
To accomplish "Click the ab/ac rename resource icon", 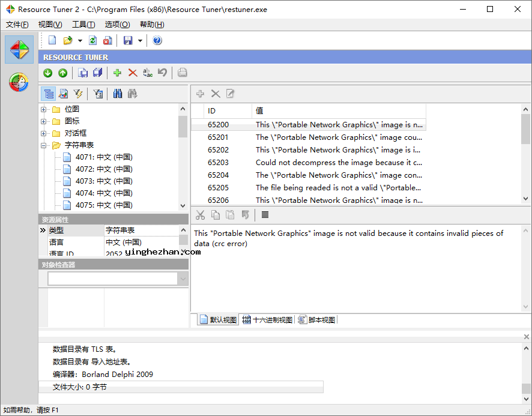I will click(x=148, y=73).
